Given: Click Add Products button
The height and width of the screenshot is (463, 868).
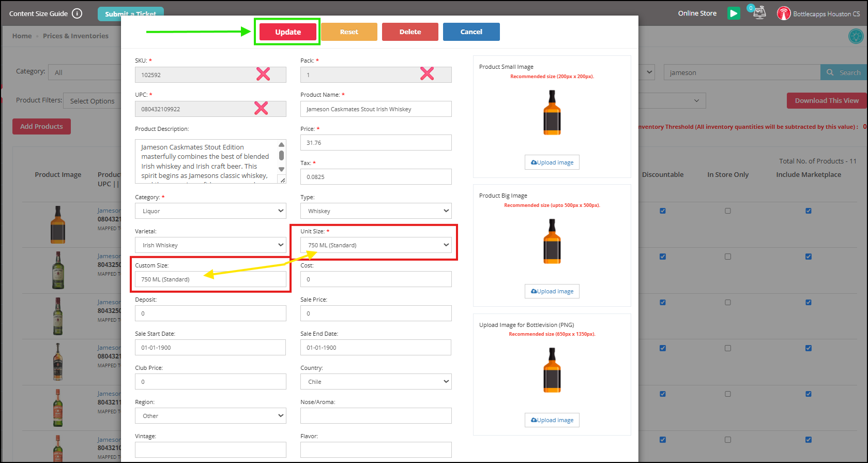Looking at the screenshot, I should (x=41, y=126).
